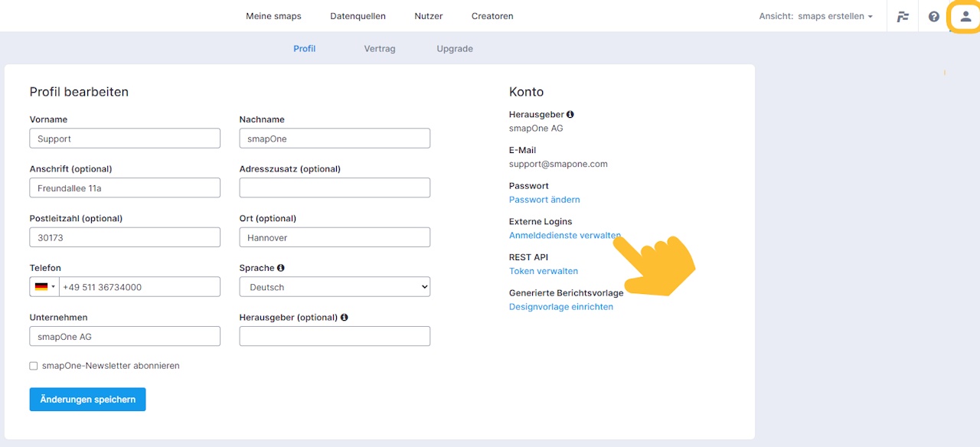Switch to the Vertrag tab

click(x=380, y=49)
